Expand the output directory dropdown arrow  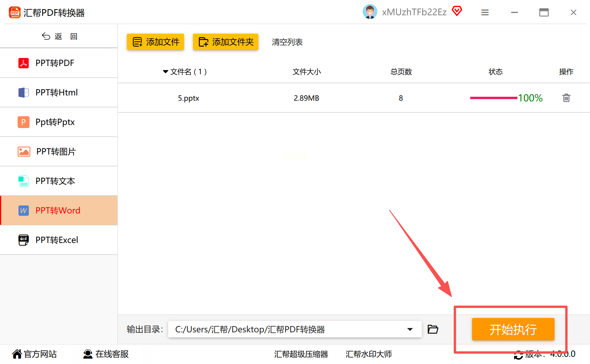pyautogui.click(x=410, y=329)
